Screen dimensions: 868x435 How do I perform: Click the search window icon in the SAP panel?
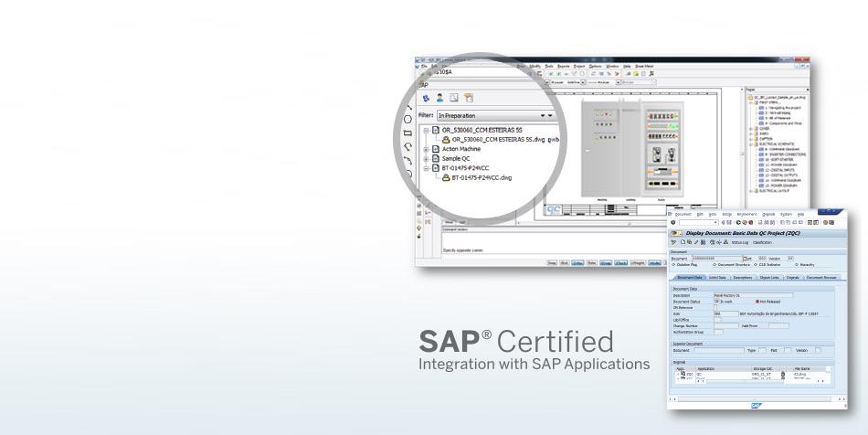coord(454,98)
